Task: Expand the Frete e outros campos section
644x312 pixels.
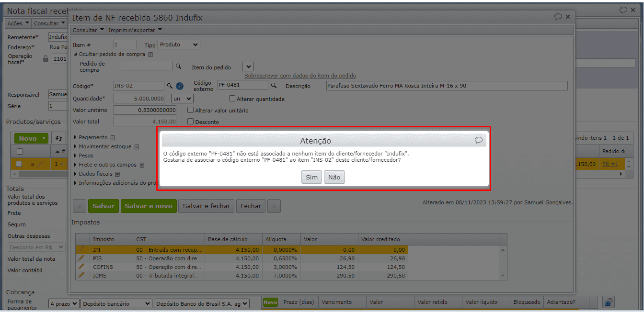Action: click(x=75, y=165)
